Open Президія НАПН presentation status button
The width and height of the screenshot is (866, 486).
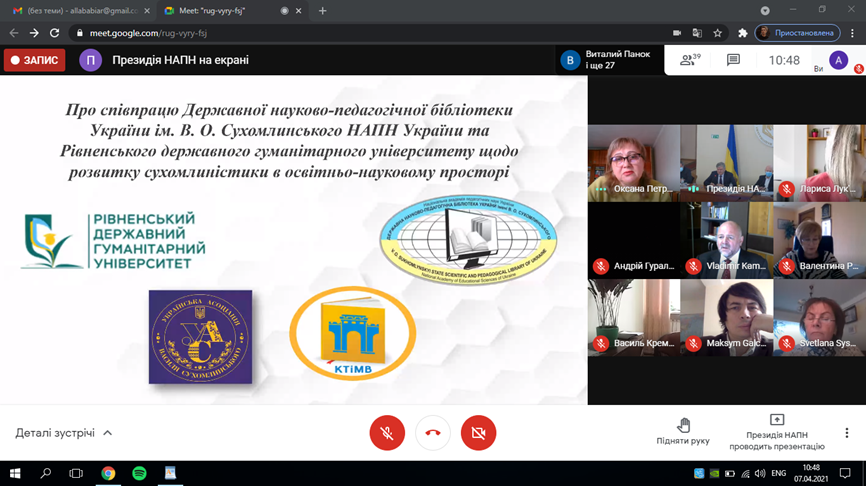click(x=777, y=433)
